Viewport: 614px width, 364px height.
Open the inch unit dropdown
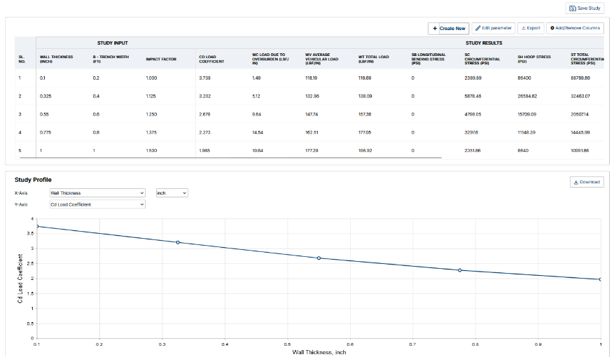(x=172, y=193)
